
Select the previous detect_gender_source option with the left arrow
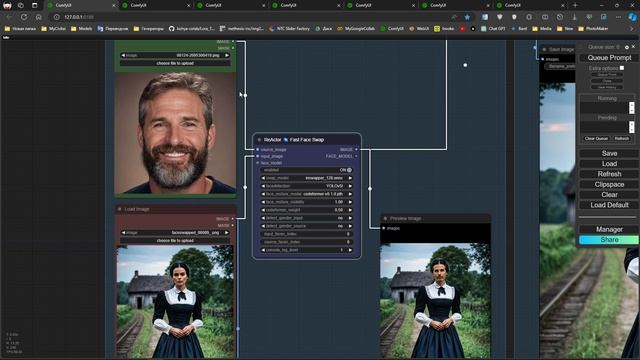[263, 226]
